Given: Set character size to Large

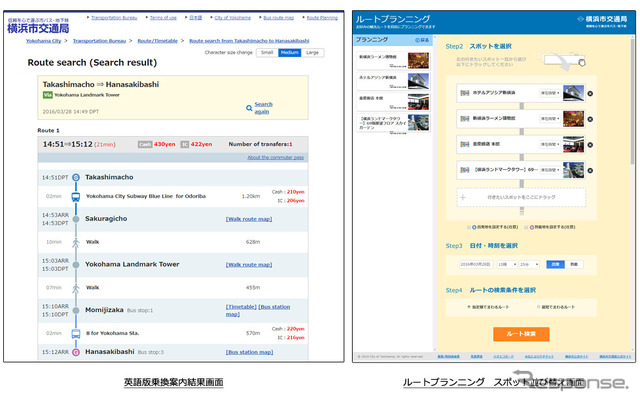Looking at the screenshot, I should pyautogui.click(x=313, y=53).
